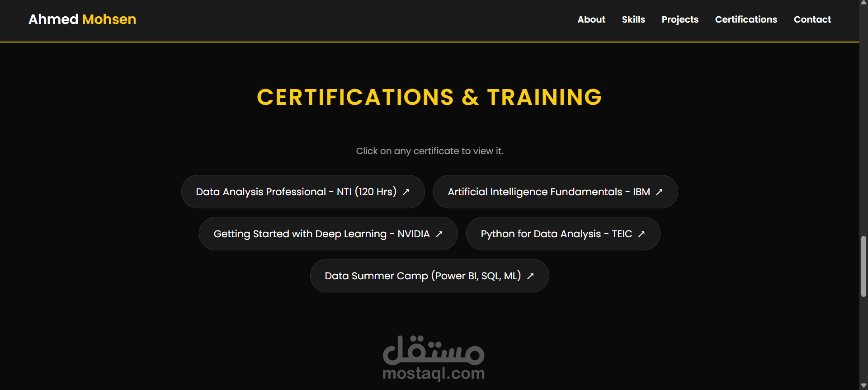Click the Ahmed Mohsen site logo
The image size is (868, 390).
point(82,19)
